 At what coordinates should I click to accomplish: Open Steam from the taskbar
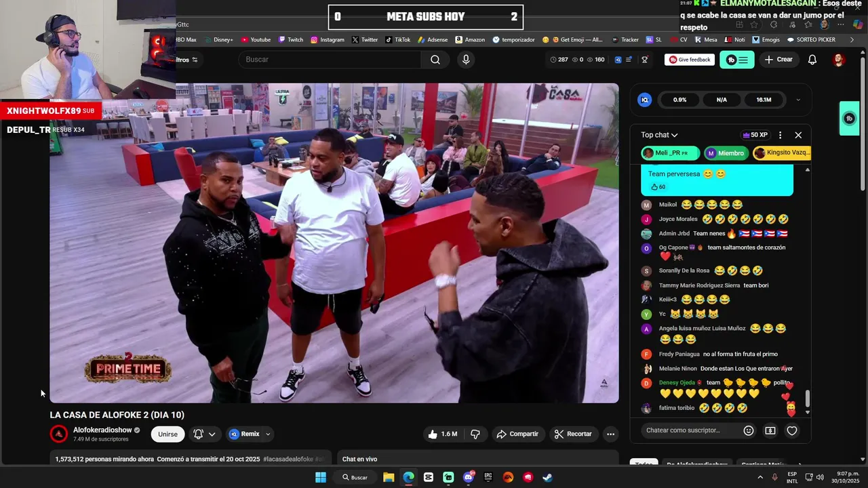(x=547, y=477)
